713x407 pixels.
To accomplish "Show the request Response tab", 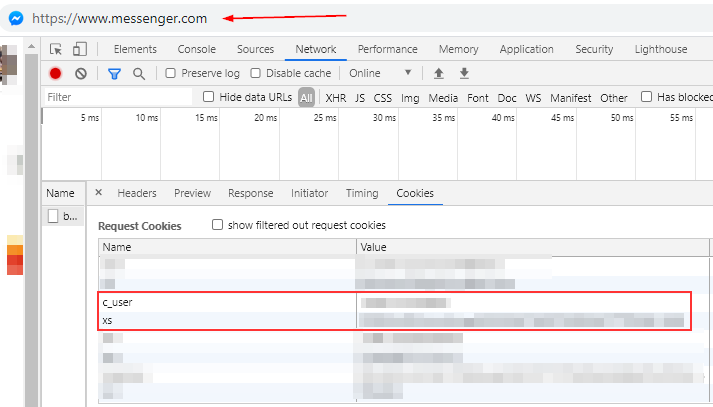I will click(x=251, y=193).
